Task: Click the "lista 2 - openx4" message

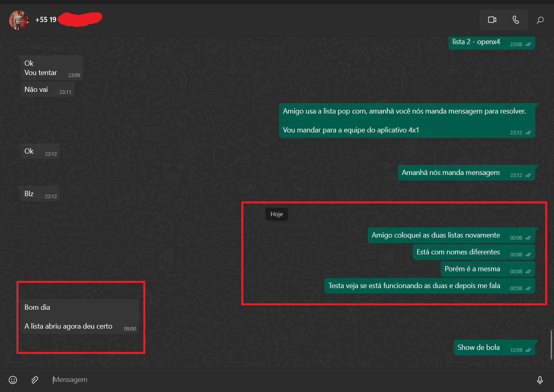Action: coord(476,42)
